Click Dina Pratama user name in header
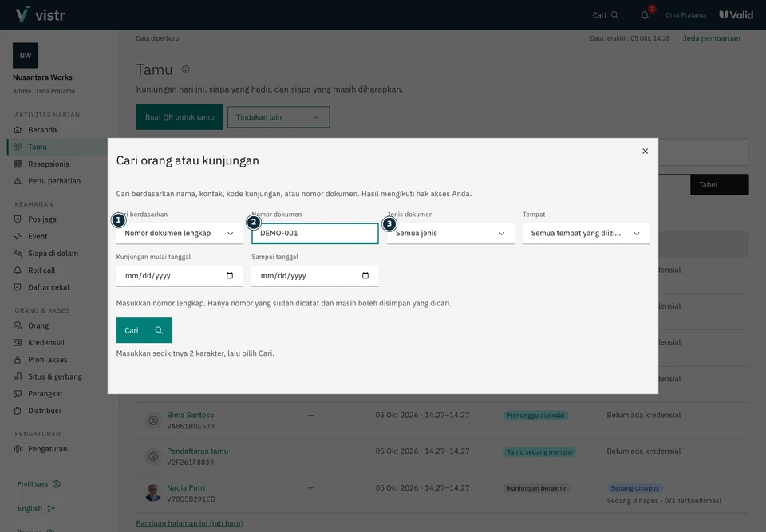This screenshot has width=766, height=532. coord(685,15)
